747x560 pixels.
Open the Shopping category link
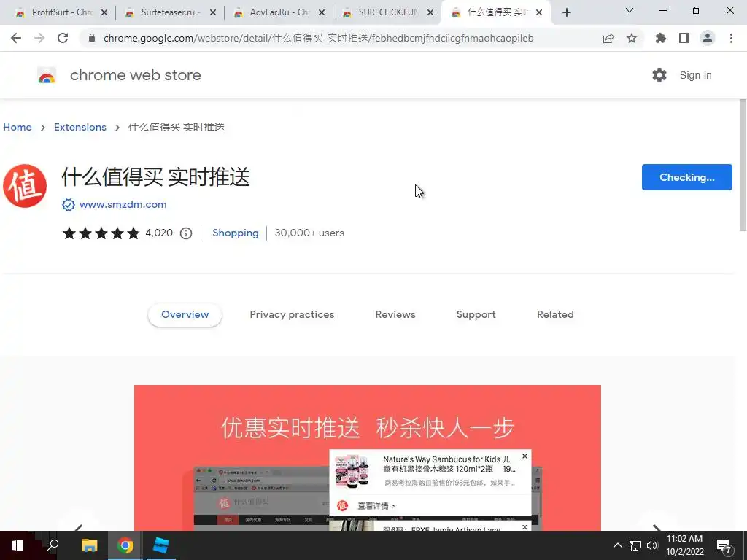click(x=236, y=233)
